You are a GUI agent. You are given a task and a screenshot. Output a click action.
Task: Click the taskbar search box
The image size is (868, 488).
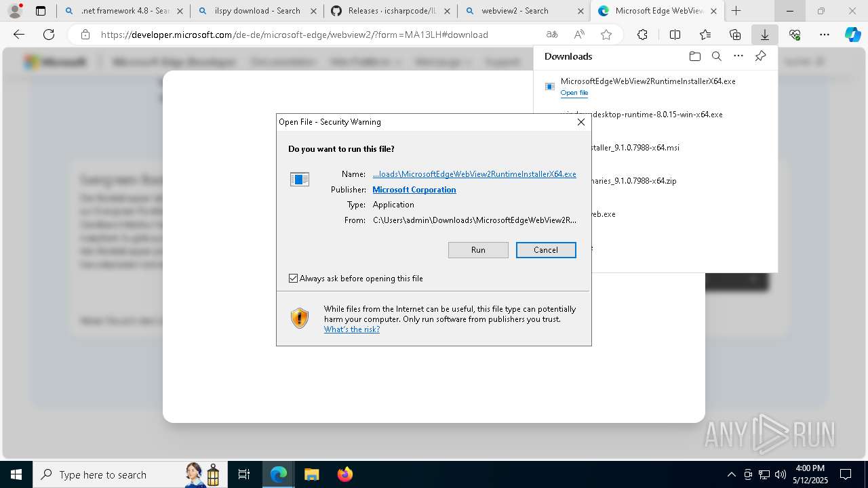click(x=129, y=474)
